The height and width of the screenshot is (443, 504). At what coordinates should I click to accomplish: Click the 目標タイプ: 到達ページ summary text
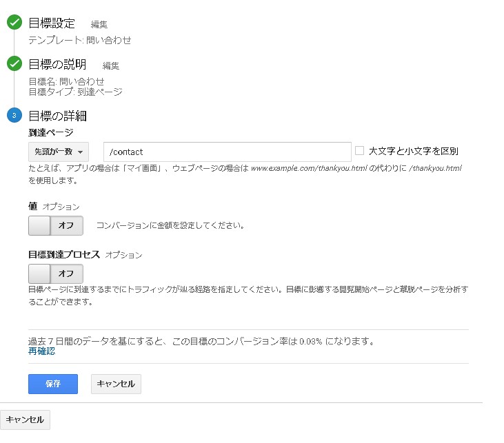point(76,91)
